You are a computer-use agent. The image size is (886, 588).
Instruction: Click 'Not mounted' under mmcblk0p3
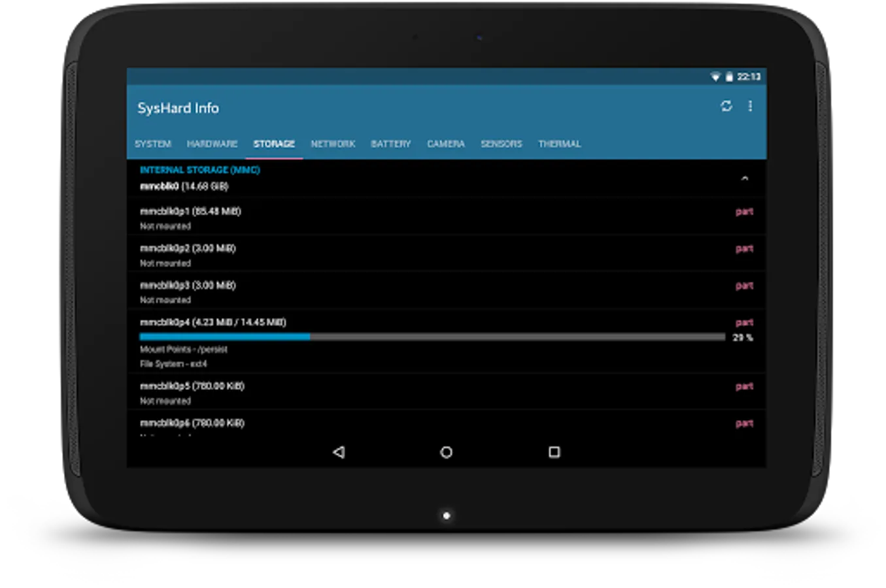pyautogui.click(x=165, y=300)
